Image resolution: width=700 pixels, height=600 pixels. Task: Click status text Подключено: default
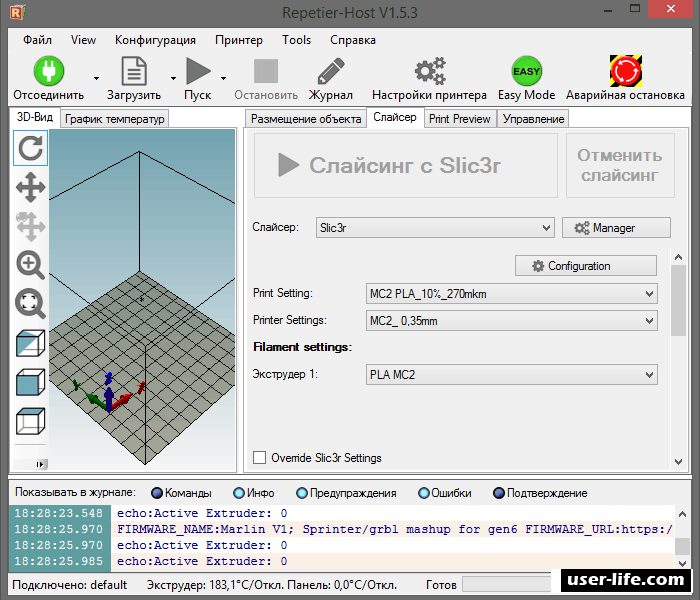pyautogui.click(x=70, y=585)
